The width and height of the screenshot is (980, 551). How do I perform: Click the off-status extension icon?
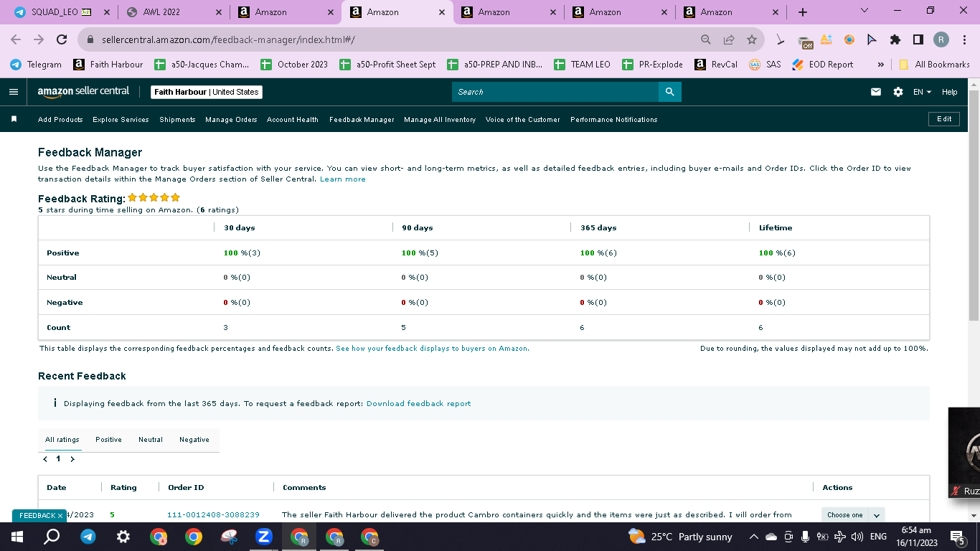[x=805, y=41]
